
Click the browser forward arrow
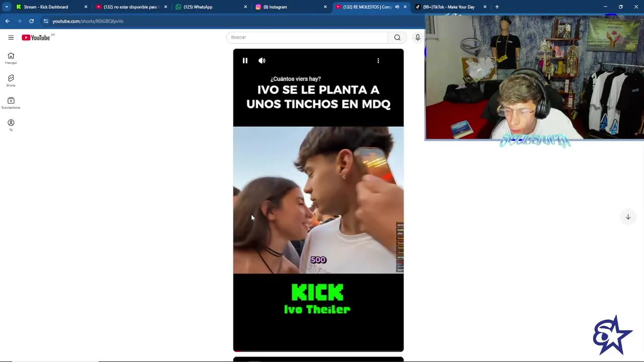(19, 21)
